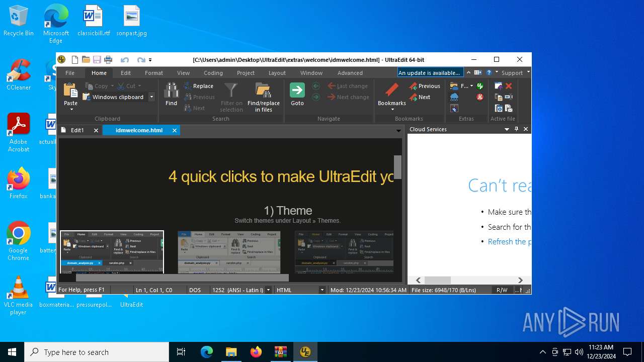Go to Previous bookmark
The width and height of the screenshot is (644, 362).
425,86
